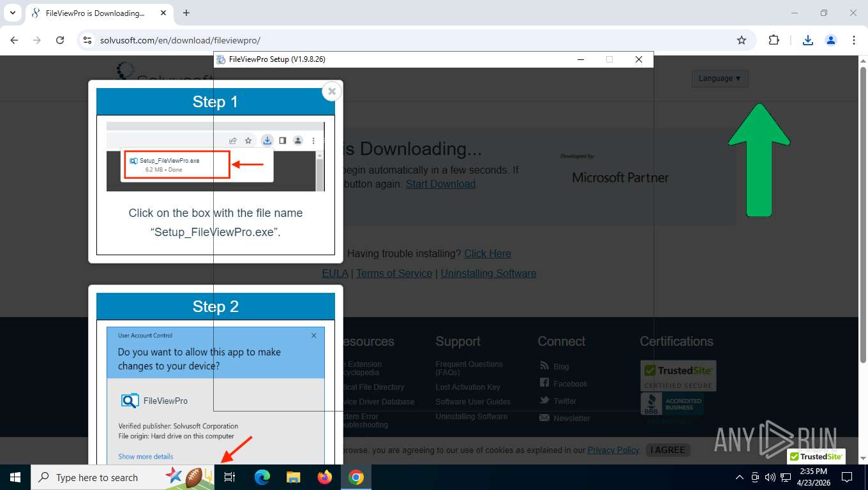Click the TrustedSite Certified Secure badge
The width and height of the screenshot is (868, 490).
point(678,376)
